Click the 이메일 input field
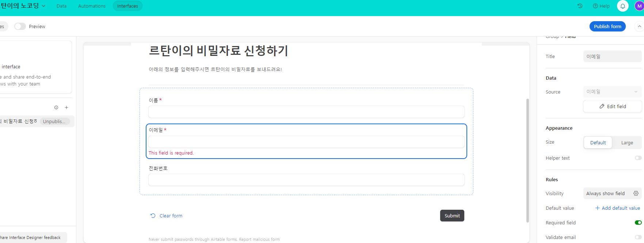644x243 pixels. pos(306,142)
